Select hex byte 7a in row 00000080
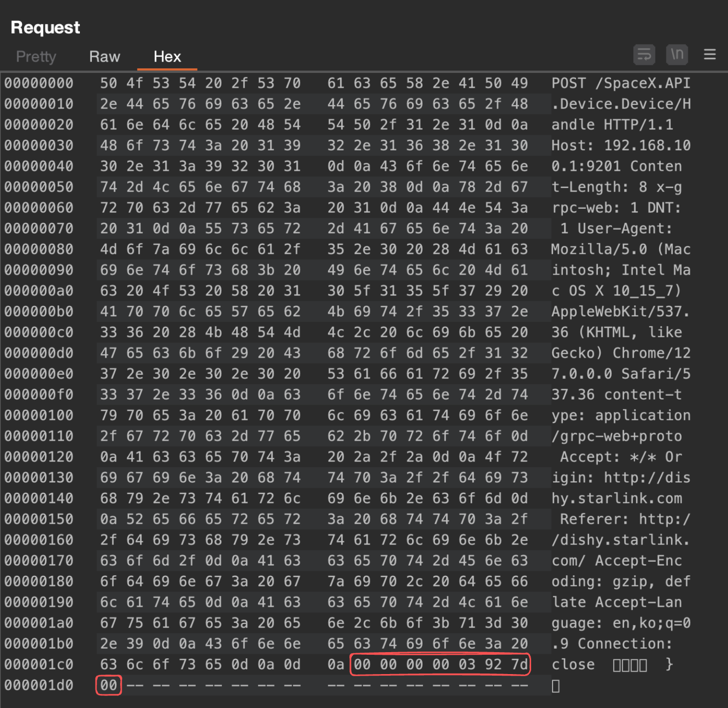728x708 pixels. tap(161, 249)
